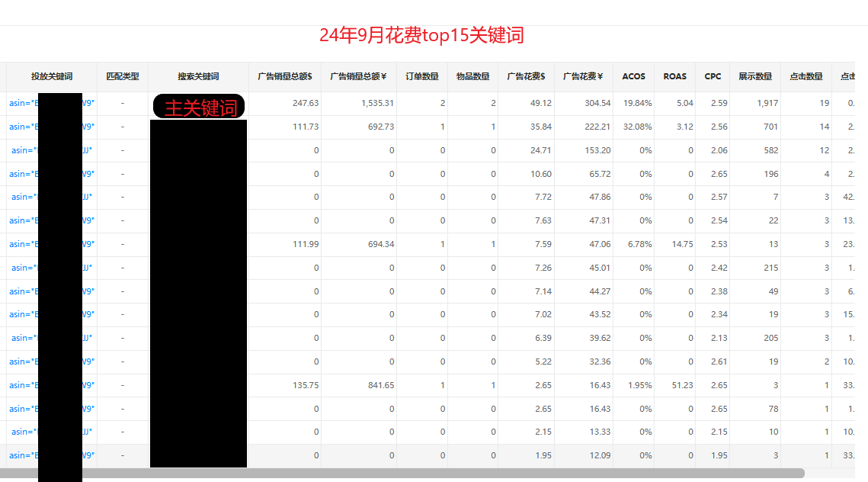The width and height of the screenshot is (868, 482).
Task: Click the impressions value 78
Action: [x=774, y=409]
